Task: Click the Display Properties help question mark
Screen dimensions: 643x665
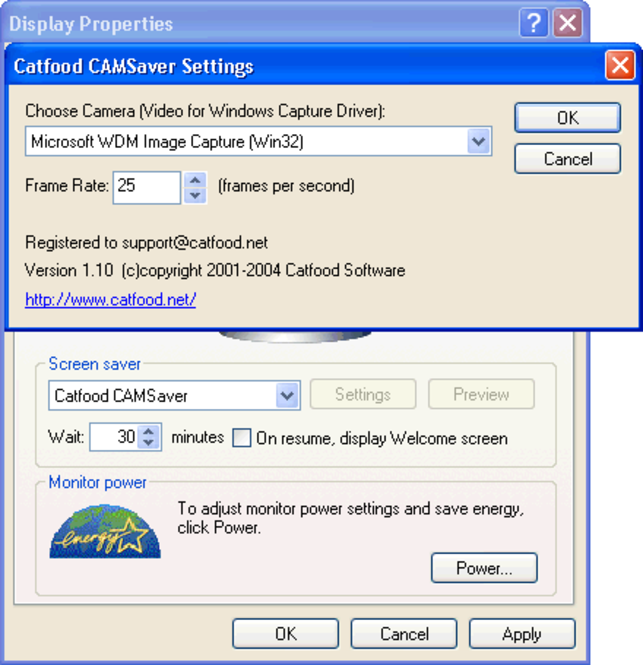Action: (534, 22)
